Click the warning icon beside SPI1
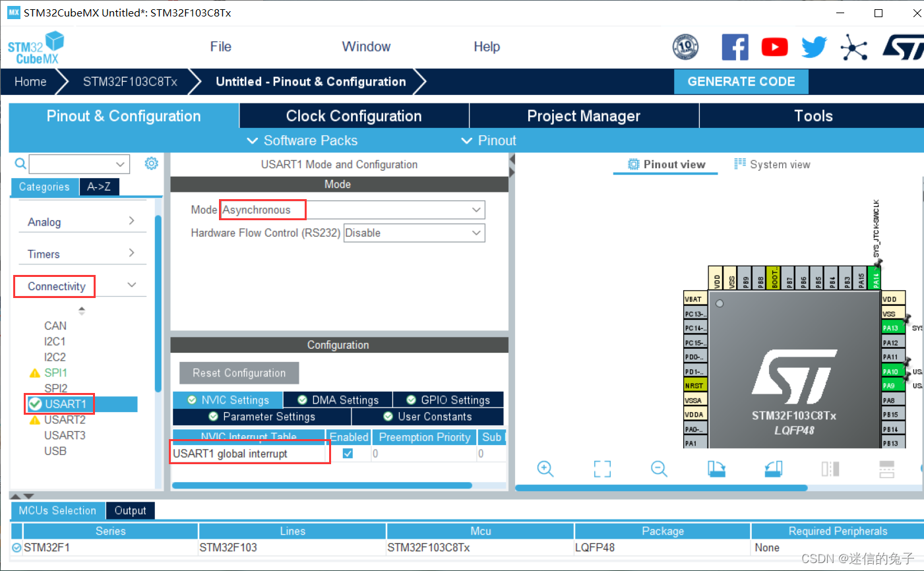Viewport: 924px width, 571px height. click(35, 373)
